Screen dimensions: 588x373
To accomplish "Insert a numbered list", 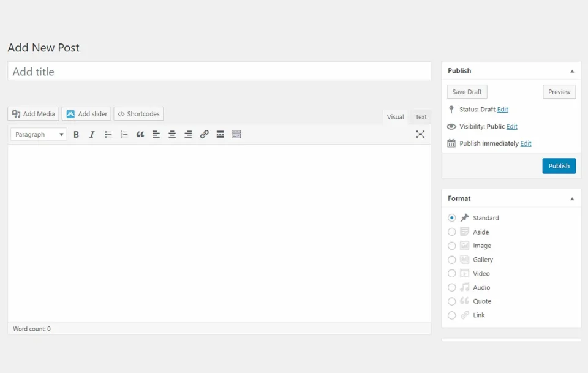I will [x=124, y=135].
